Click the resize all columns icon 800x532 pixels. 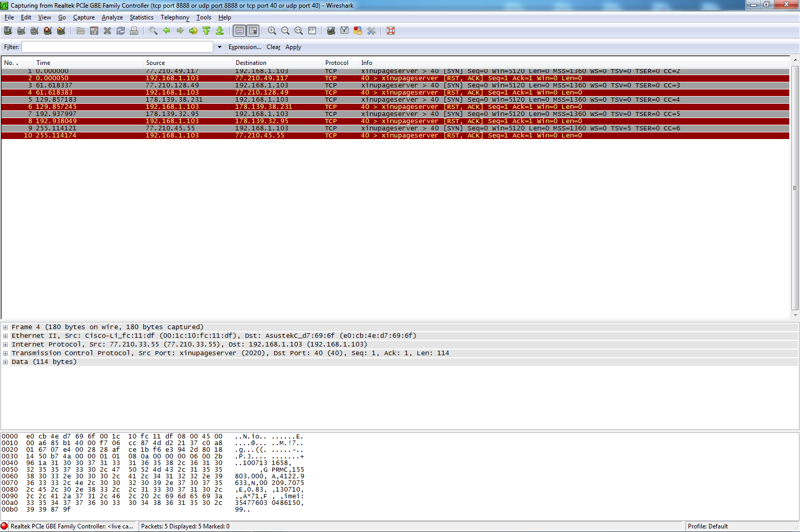click(x=312, y=31)
